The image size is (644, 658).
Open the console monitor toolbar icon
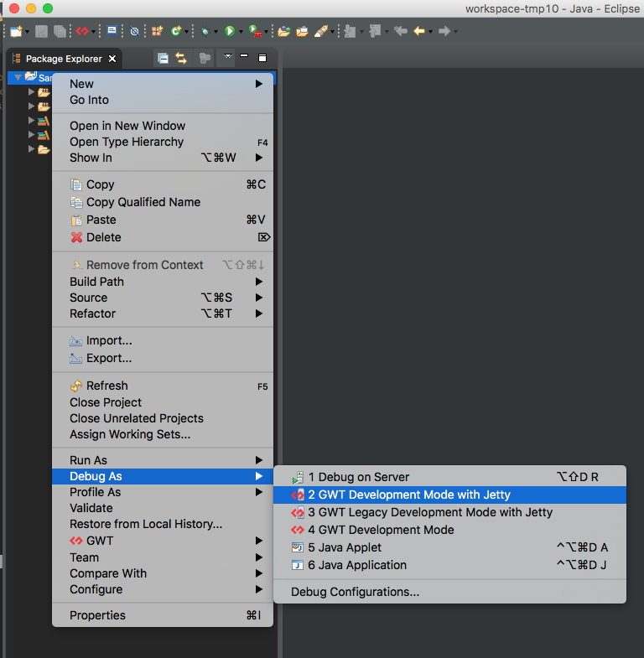[112, 31]
